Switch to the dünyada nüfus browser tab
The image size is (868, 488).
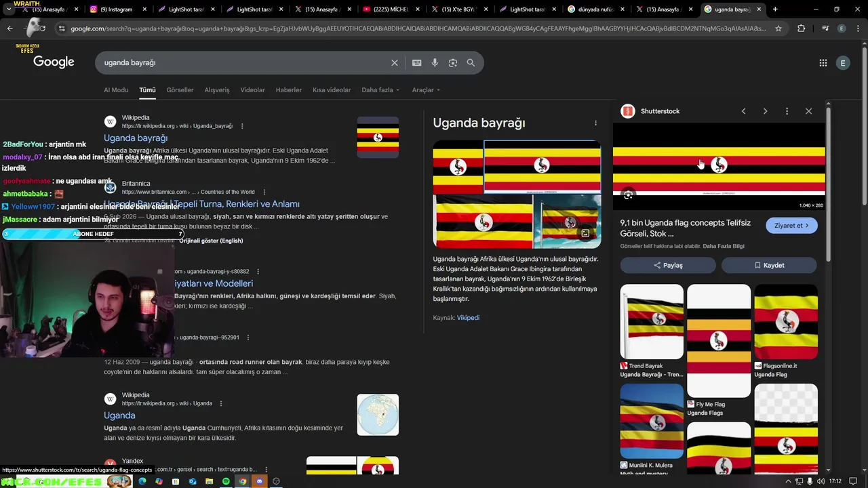pyautogui.click(x=595, y=9)
